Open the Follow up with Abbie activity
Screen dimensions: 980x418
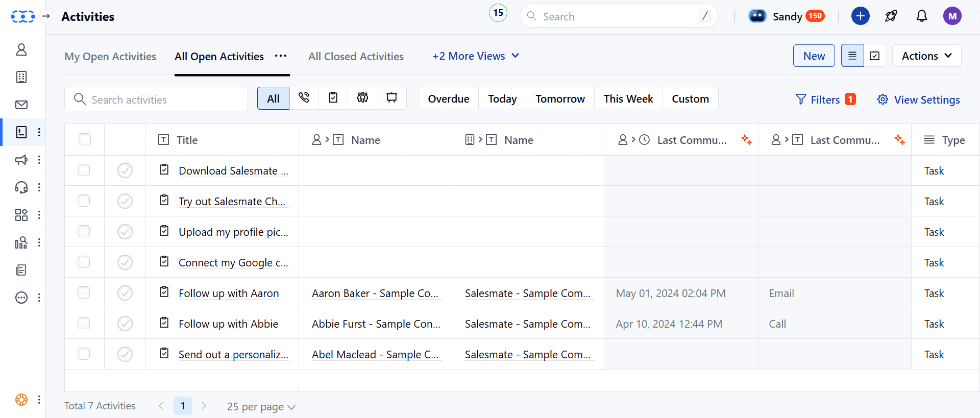(228, 324)
